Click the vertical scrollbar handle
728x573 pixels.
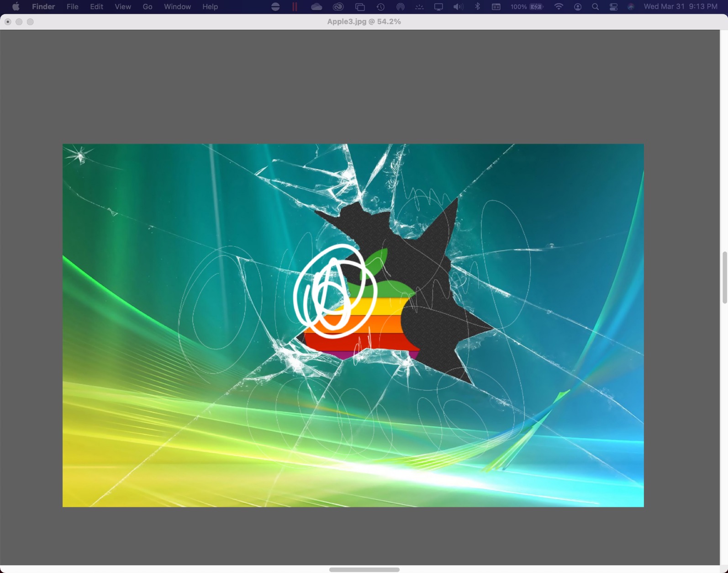click(x=724, y=277)
